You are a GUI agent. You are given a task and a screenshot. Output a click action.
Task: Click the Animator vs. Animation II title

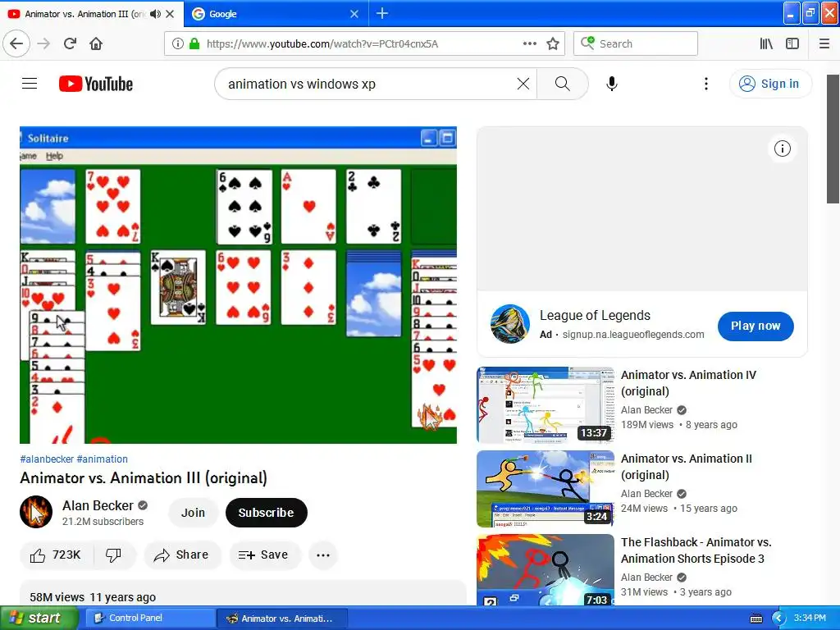[687, 467]
